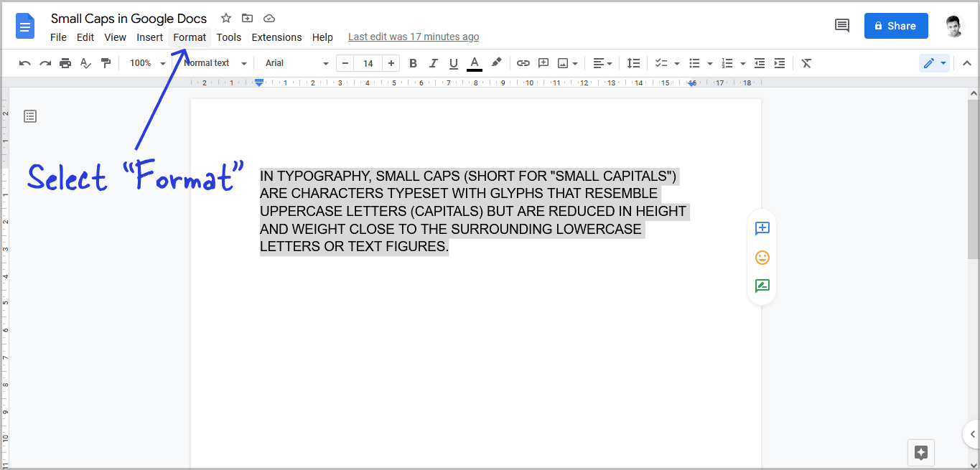Toggle numbered list
Viewport: 980px width, 470px height.
[727, 63]
